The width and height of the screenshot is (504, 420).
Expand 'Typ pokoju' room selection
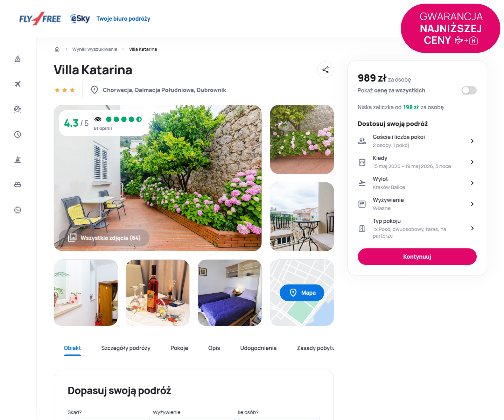point(417,228)
